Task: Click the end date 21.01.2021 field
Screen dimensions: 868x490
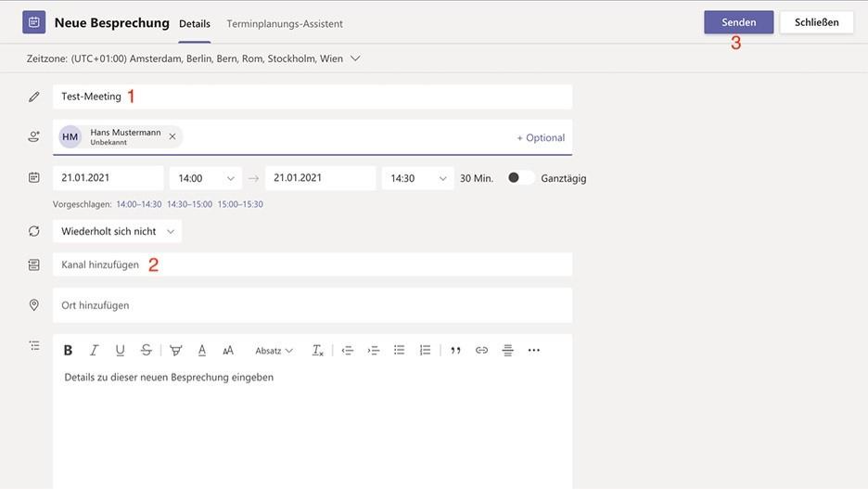Action: pos(321,178)
